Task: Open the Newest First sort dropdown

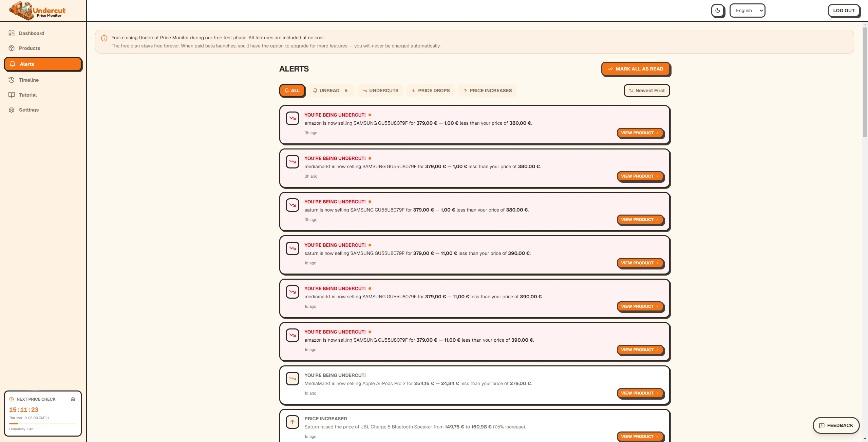Action: point(646,91)
